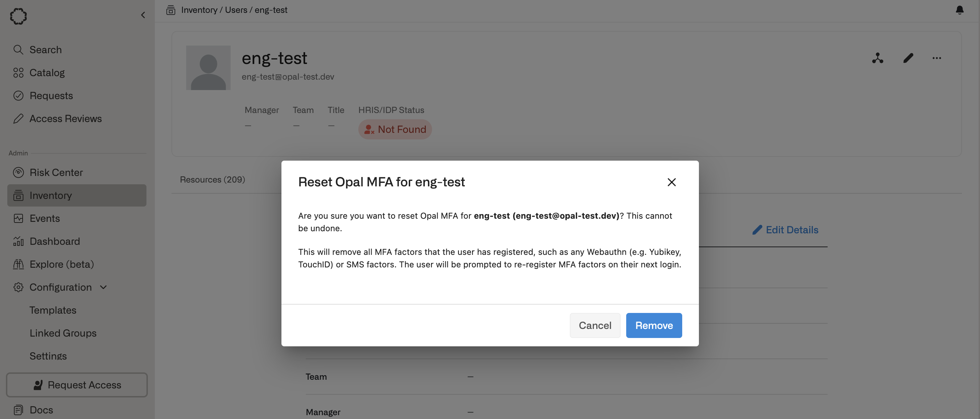Switch to Resources (209) tab
Screen dimensions: 980x419
212,179
